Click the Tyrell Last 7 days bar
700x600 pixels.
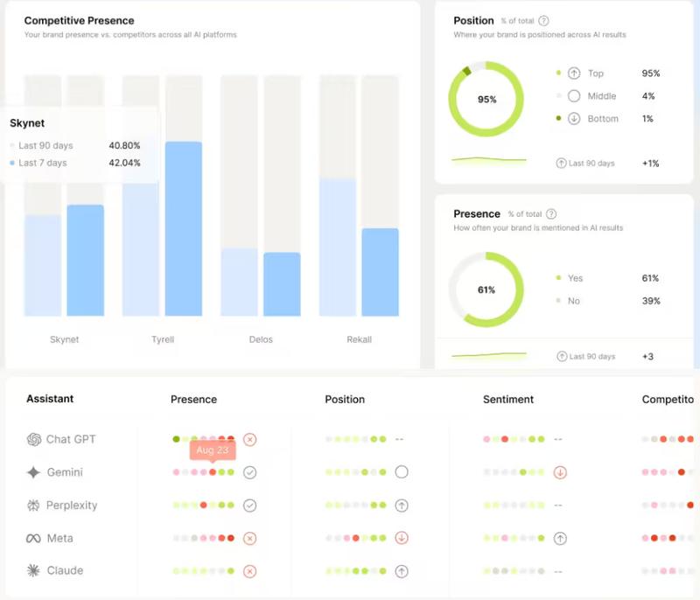184,229
